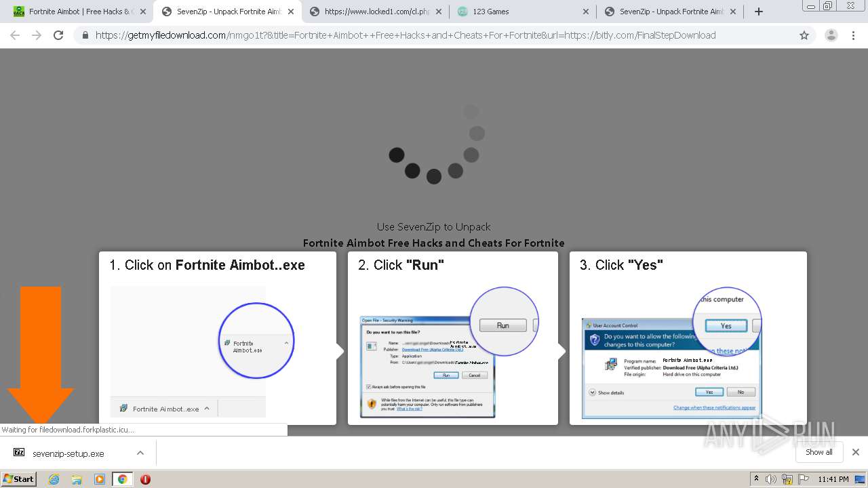
Task: Open the network tray icon
Action: [x=787, y=479]
